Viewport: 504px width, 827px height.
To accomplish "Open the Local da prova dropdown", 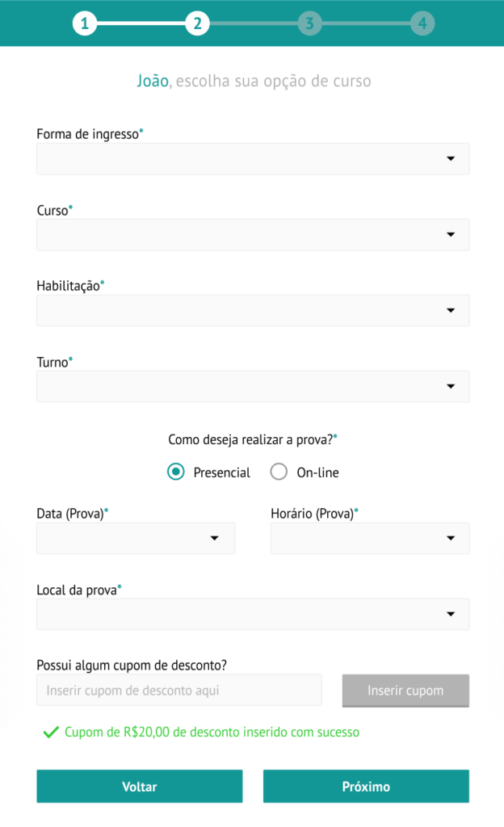I will tap(252, 615).
